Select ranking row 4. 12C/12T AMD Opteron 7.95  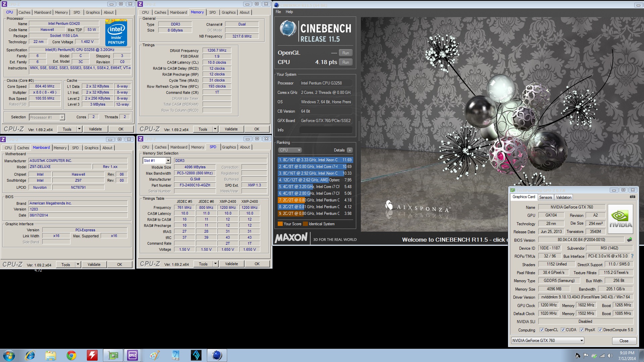(315, 180)
